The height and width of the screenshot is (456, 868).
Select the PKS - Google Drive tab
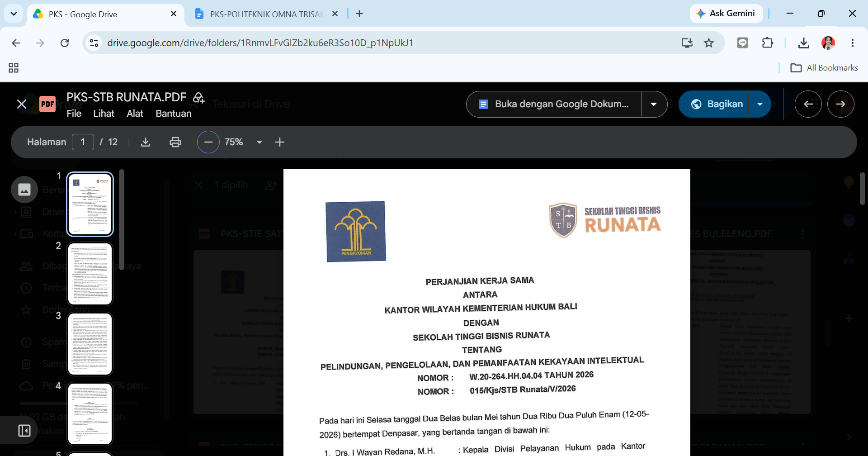point(105,14)
